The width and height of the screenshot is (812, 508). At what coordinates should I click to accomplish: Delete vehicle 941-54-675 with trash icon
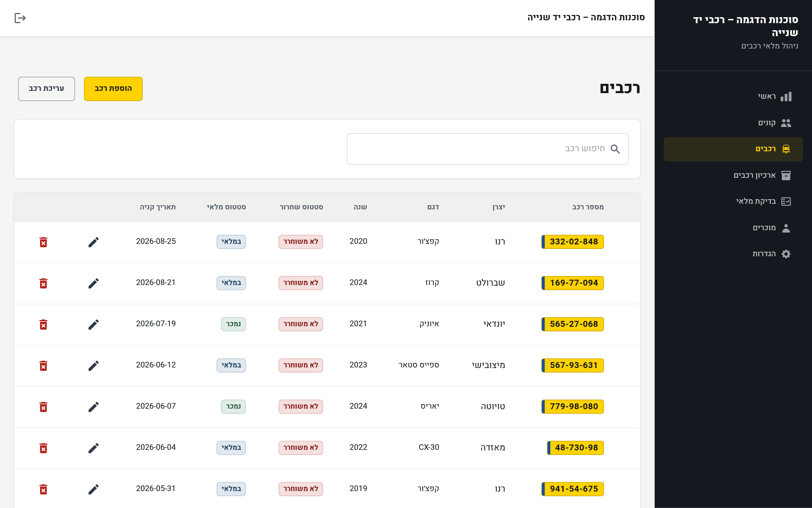pyautogui.click(x=43, y=489)
